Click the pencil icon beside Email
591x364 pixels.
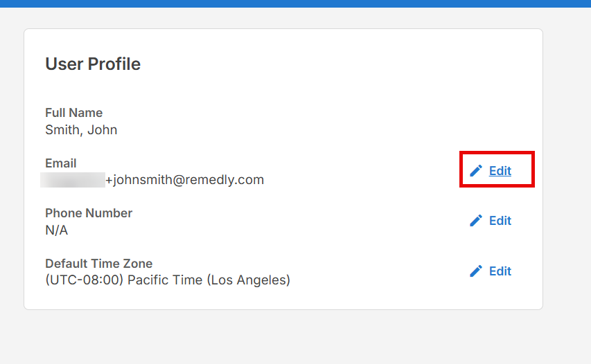click(x=476, y=170)
